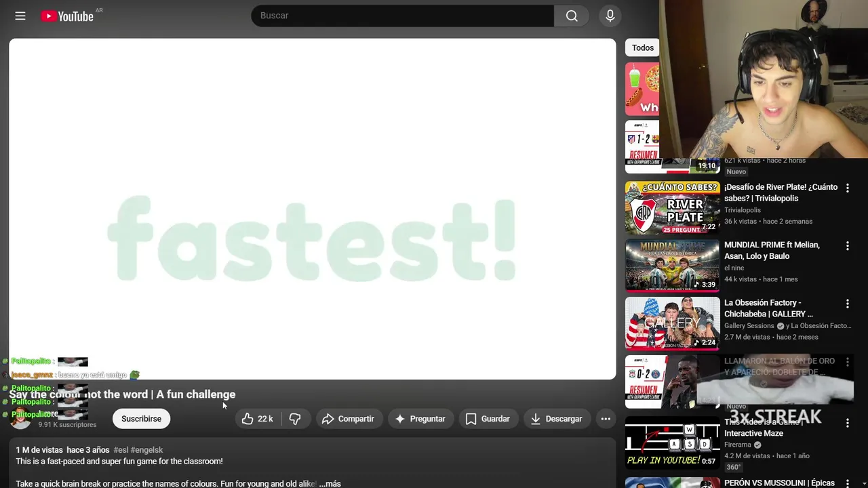Click the #esl hashtag link
Screen dimensions: 868x488
coord(121,450)
